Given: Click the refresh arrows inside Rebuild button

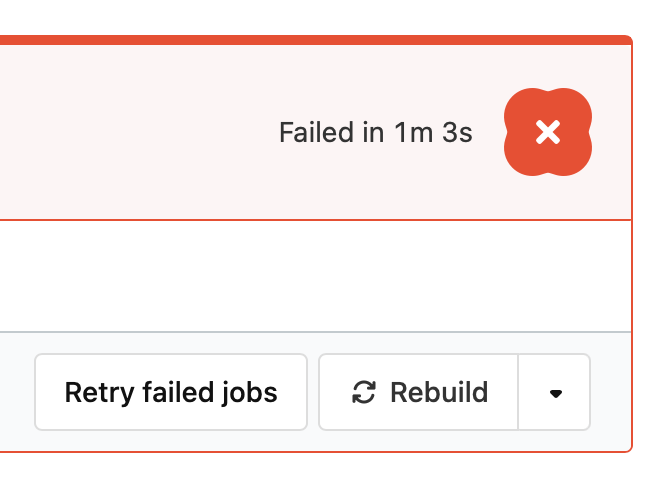Looking at the screenshot, I should [363, 392].
